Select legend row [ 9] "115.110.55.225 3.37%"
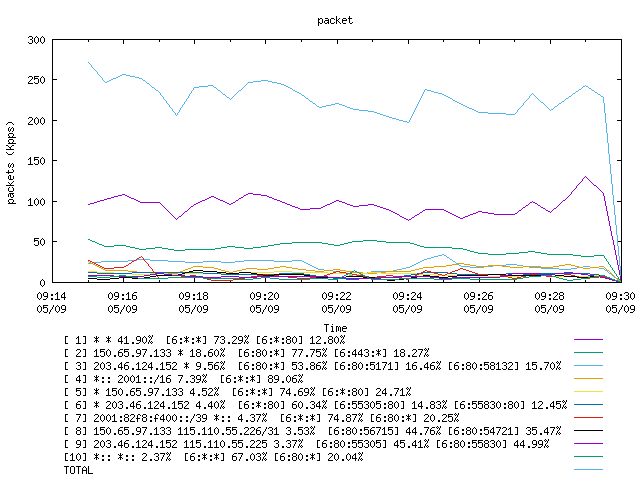The width and height of the screenshot is (640, 480). 307,444
